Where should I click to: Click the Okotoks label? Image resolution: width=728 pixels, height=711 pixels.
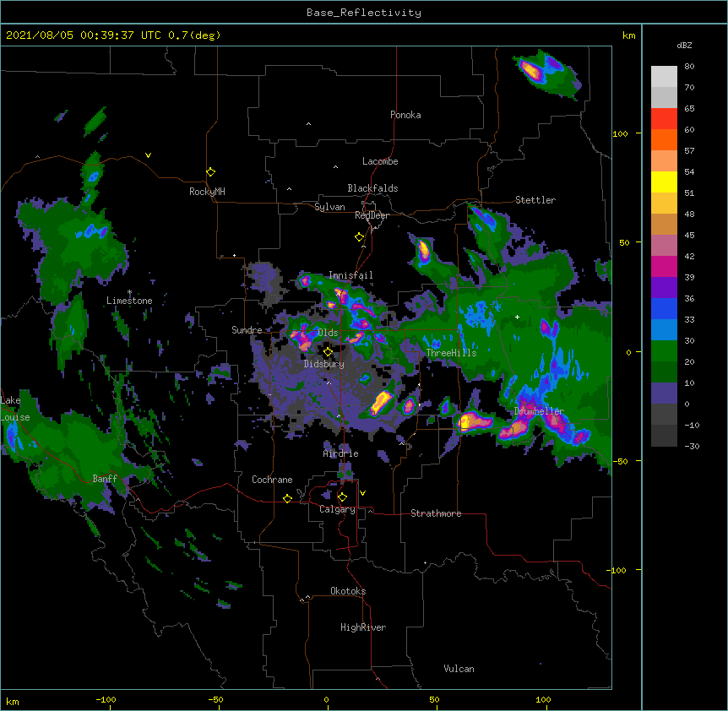pos(348,591)
